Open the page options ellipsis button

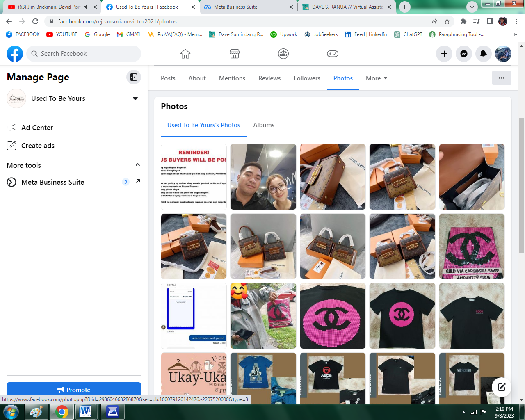coord(502,78)
